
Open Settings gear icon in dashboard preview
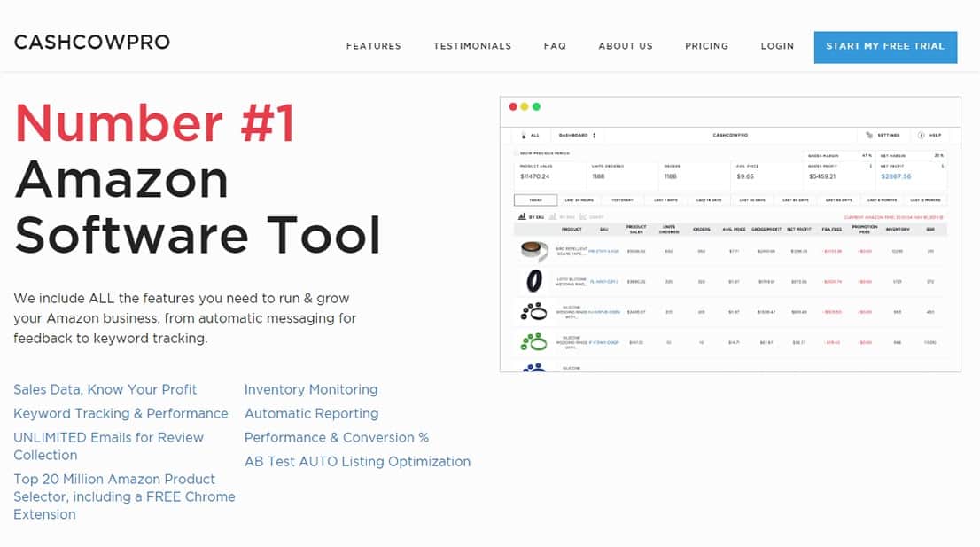click(x=868, y=136)
